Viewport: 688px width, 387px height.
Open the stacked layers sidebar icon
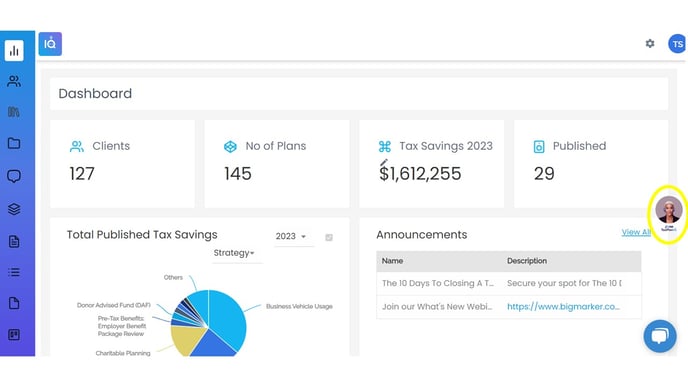coord(14,209)
